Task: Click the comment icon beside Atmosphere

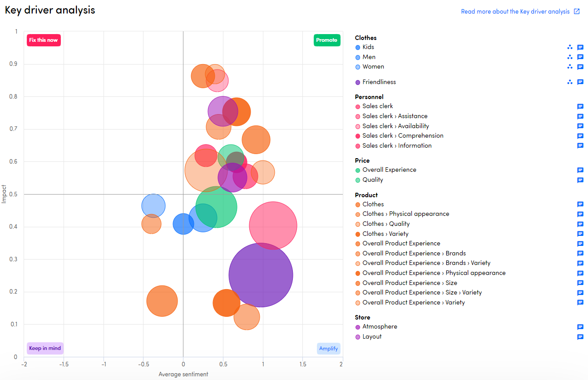Action: (x=580, y=327)
